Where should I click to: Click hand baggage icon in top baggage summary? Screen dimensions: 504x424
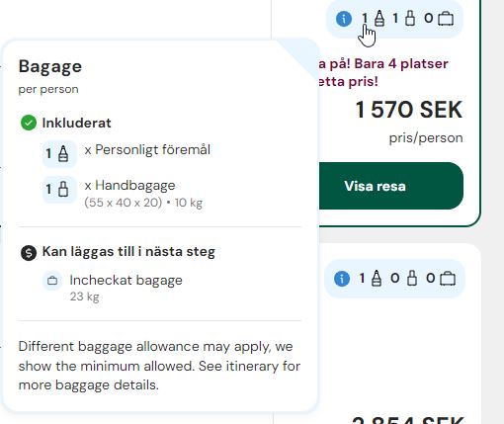[x=410, y=18]
